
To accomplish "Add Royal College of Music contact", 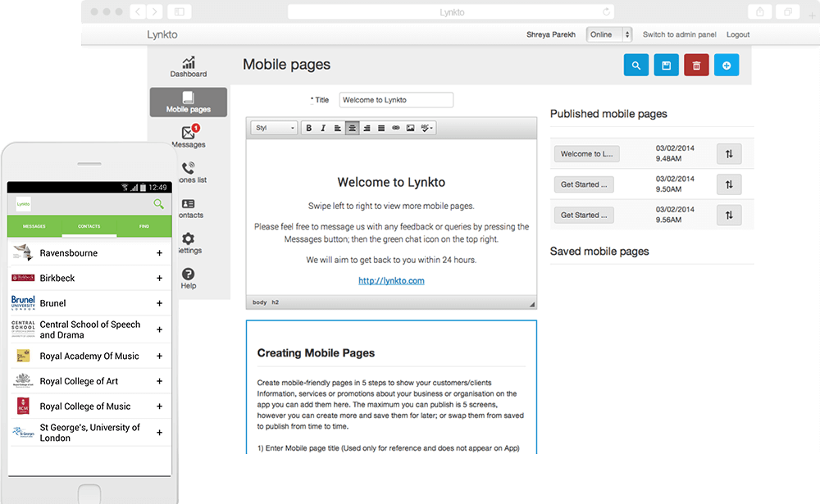I will point(159,406).
